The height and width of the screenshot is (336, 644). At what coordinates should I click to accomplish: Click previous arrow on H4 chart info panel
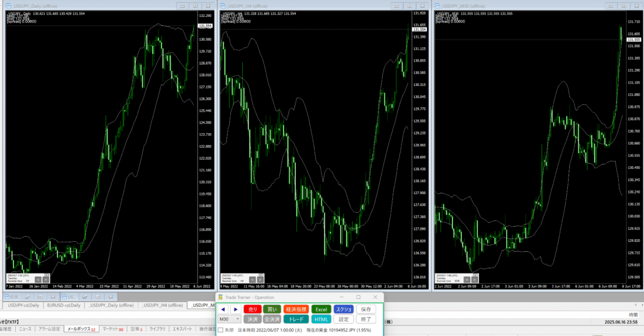(253, 280)
